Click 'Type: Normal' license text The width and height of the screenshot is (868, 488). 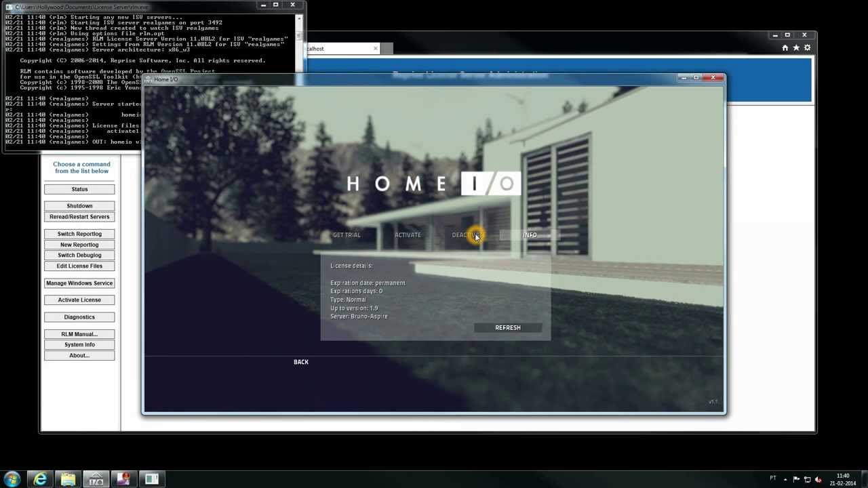(x=348, y=300)
